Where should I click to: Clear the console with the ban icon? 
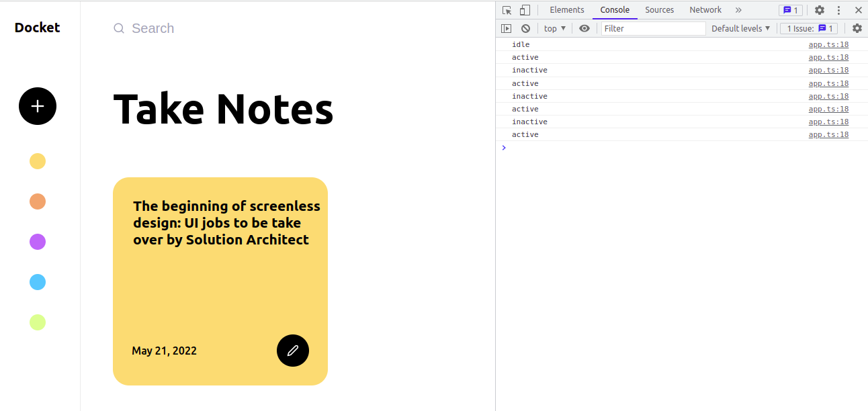525,28
